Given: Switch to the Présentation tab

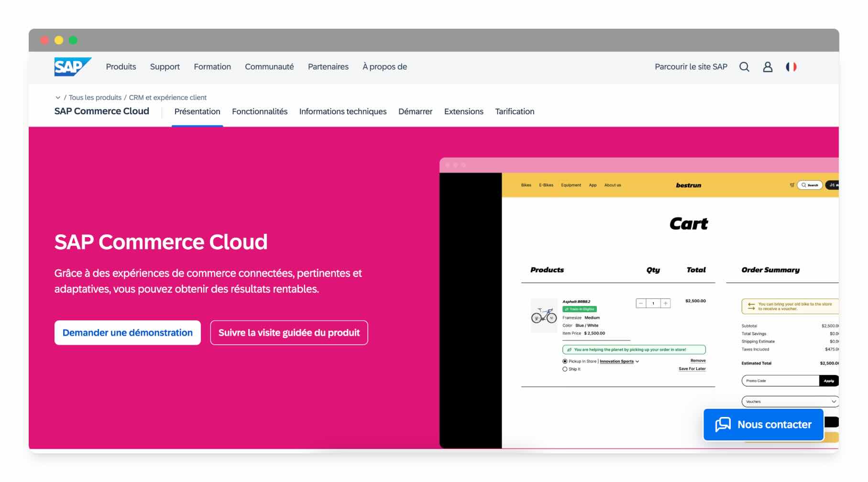Looking at the screenshot, I should 197,111.
